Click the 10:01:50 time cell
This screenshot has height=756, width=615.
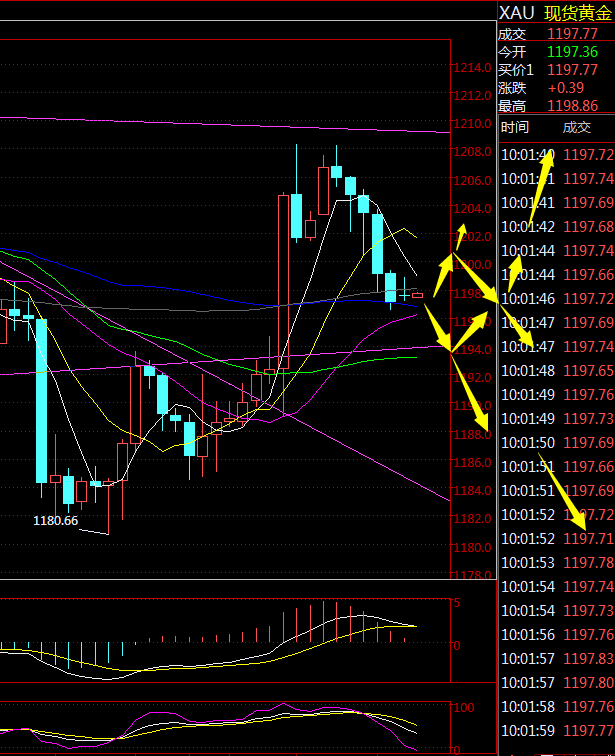click(x=528, y=442)
